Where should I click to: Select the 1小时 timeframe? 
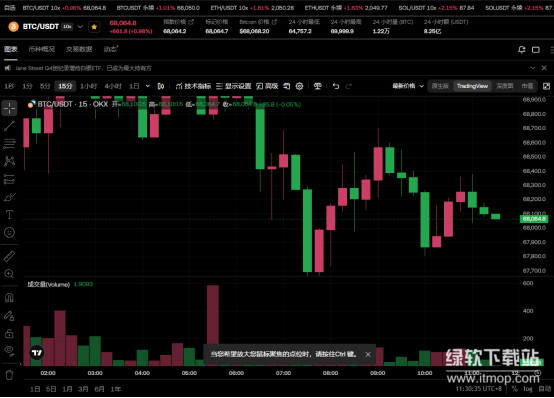[88, 86]
